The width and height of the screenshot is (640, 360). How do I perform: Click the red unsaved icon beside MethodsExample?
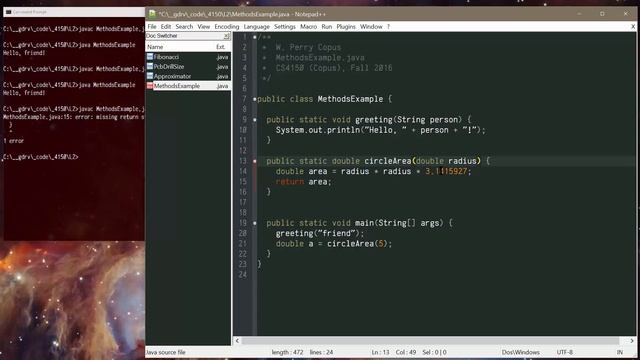tap(150, 86)
